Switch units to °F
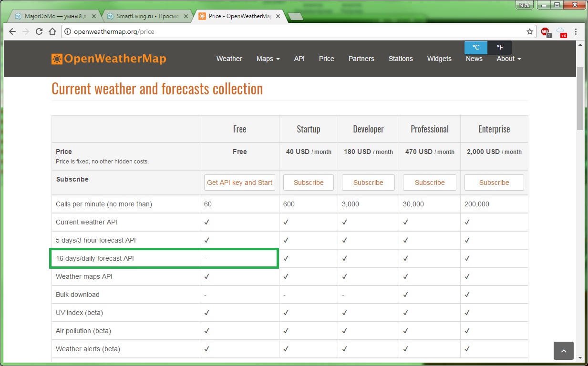This screenshot has width=588, height=366. coord(499,47)
